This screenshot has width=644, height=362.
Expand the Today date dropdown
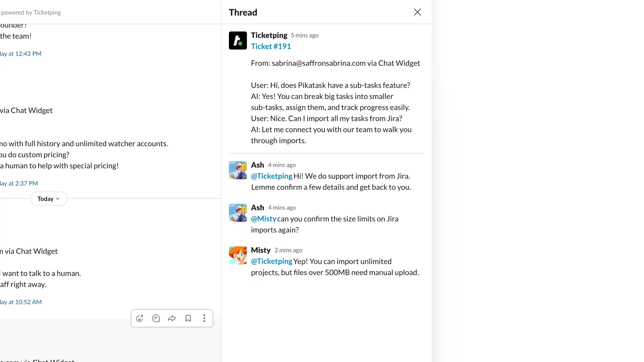click(49, 199)
